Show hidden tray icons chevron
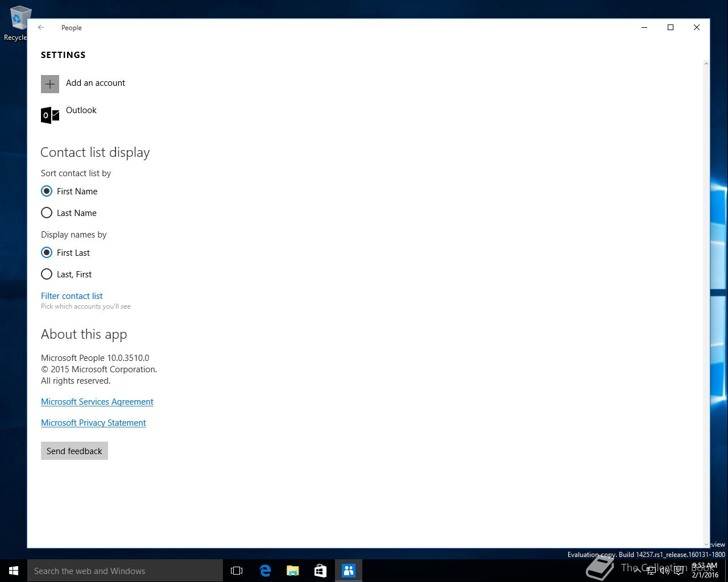The width and height of the screenshot is (728, 582). pos(637,571)
